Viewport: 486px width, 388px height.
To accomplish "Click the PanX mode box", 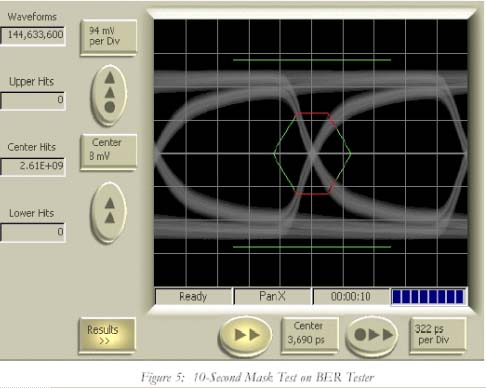I will (272, 296).
